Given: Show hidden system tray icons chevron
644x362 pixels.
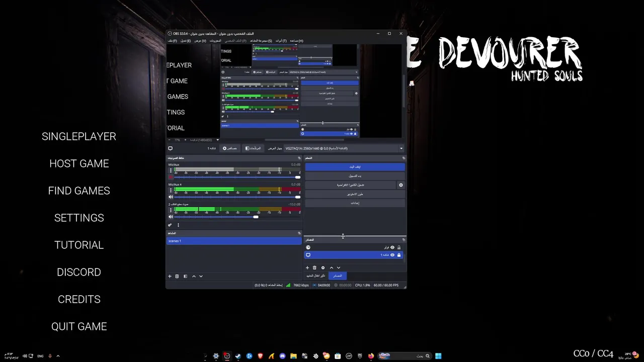Looking at the screenshot, I should coord(58,356).
